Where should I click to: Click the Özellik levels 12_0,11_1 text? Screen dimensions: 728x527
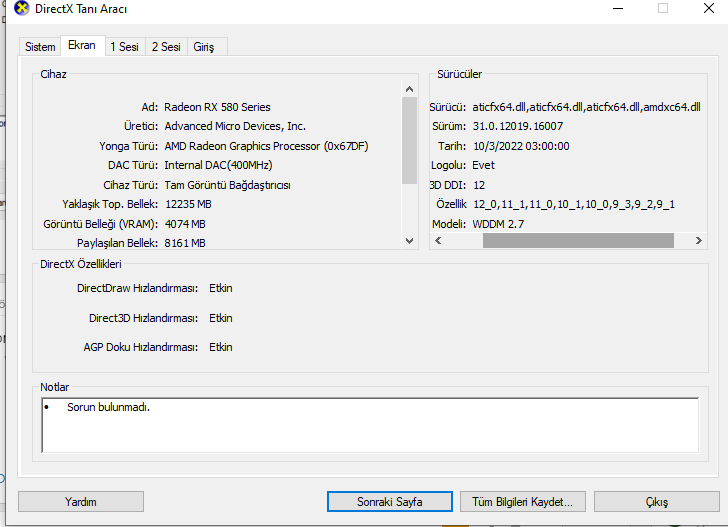point(574,204)
